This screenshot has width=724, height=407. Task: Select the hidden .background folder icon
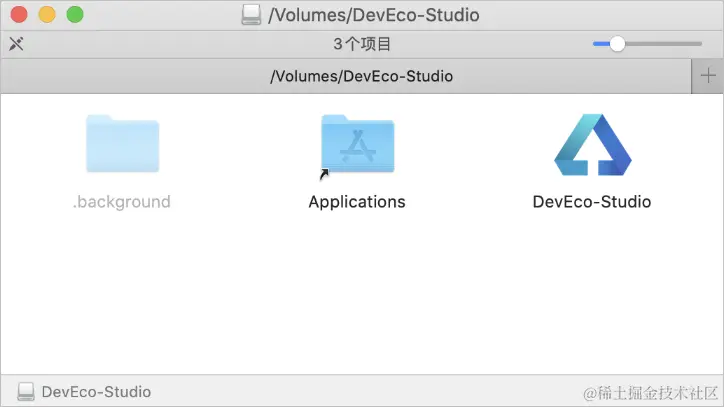122,145
